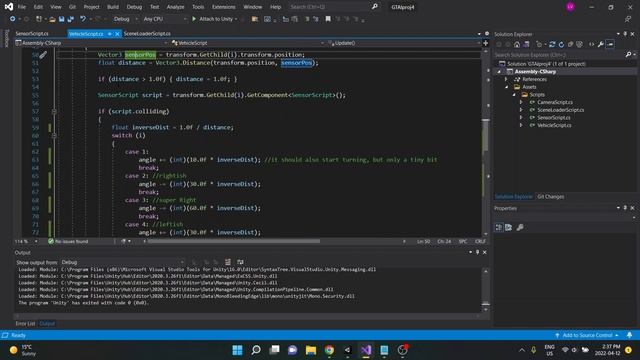Image resolution: width=640 pixels, height=360 pixels.
Task: Toggle Preview Selected Items in Solution Explorer
Action: point(610,44)
